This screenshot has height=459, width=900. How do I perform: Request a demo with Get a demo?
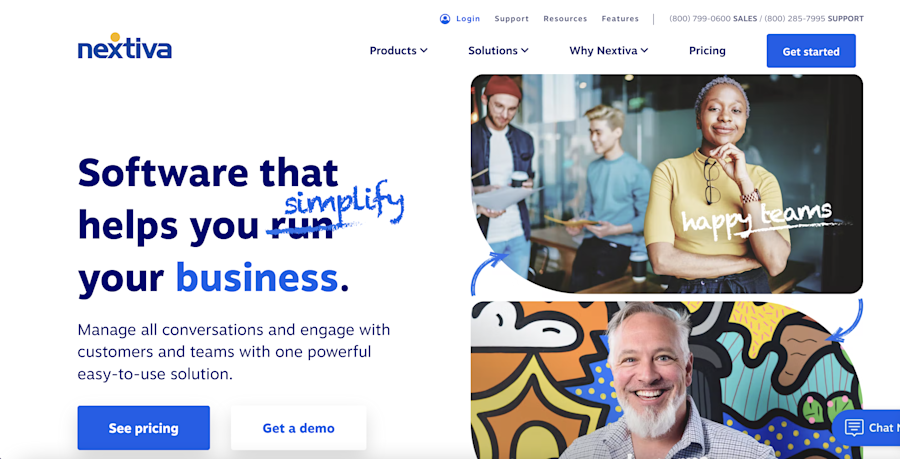click(298, 428)
